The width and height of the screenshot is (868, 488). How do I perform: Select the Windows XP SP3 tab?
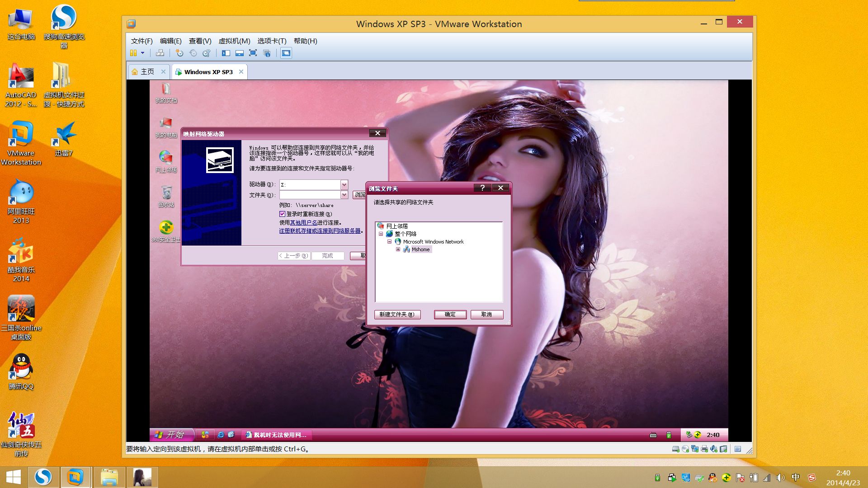(208, 72)
